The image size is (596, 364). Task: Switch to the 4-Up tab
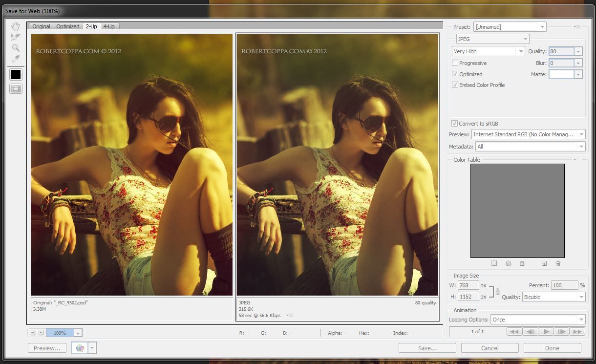[109, 26]
